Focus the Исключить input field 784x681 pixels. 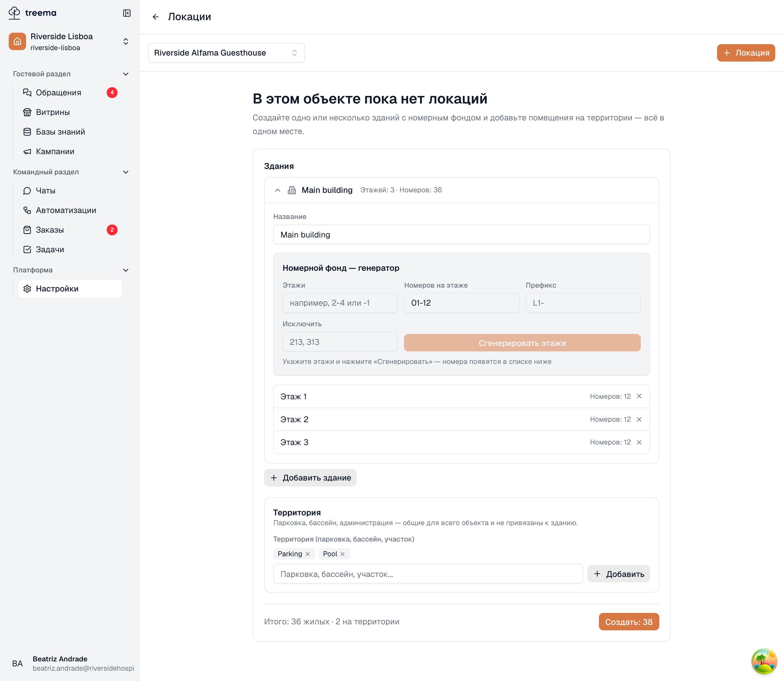(340, 342)
